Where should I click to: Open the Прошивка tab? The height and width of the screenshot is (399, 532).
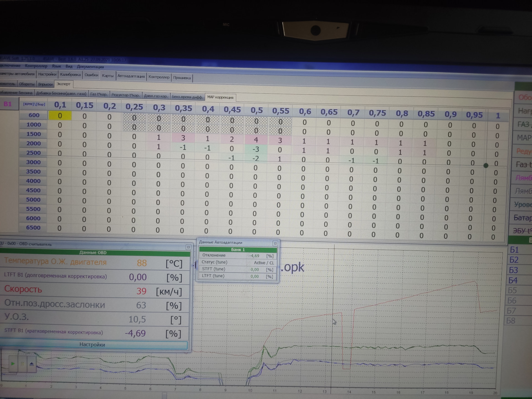pyautogui.click(x=182, y=78)
